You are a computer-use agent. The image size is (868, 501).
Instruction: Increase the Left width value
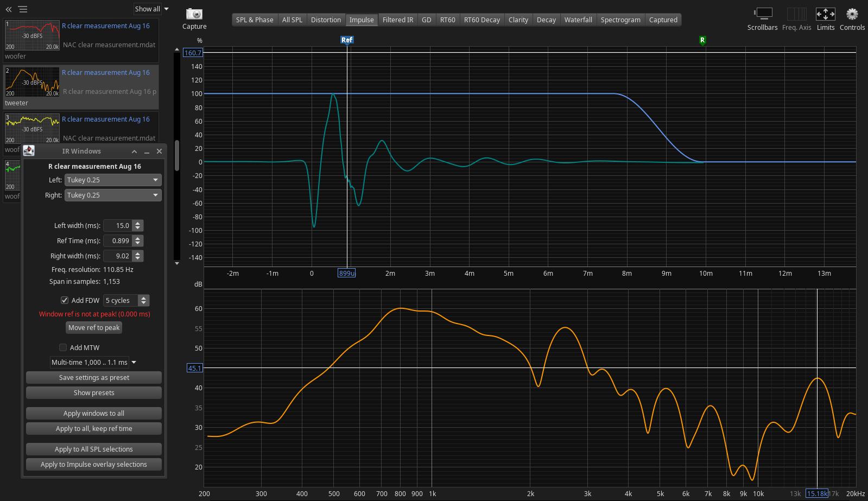(x=138, y=223)
